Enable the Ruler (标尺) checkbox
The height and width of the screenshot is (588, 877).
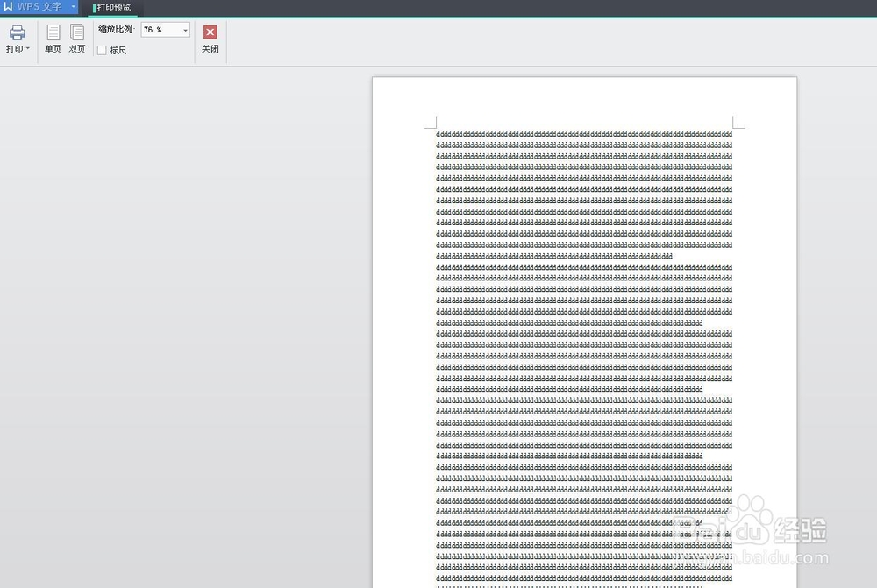[x=102, y=50]
